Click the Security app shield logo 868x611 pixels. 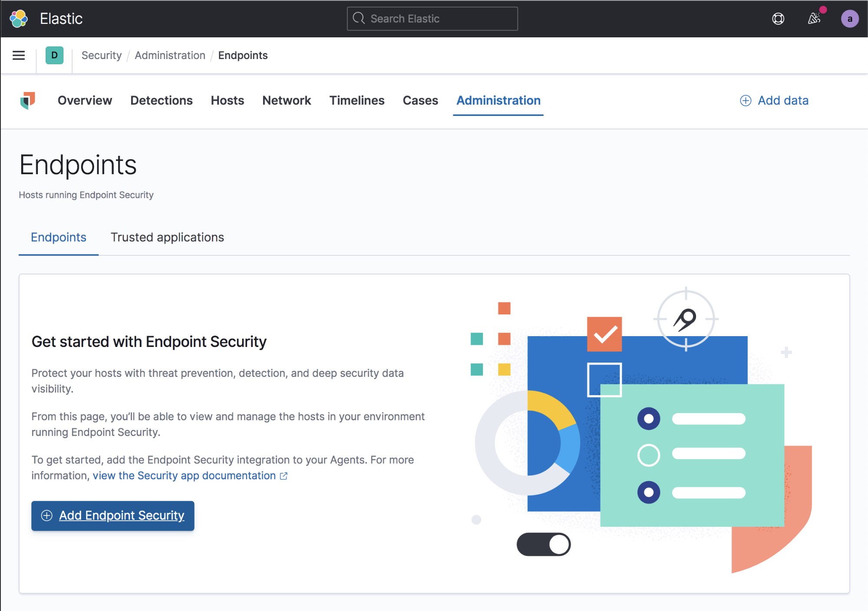click(x=27, y=100)
